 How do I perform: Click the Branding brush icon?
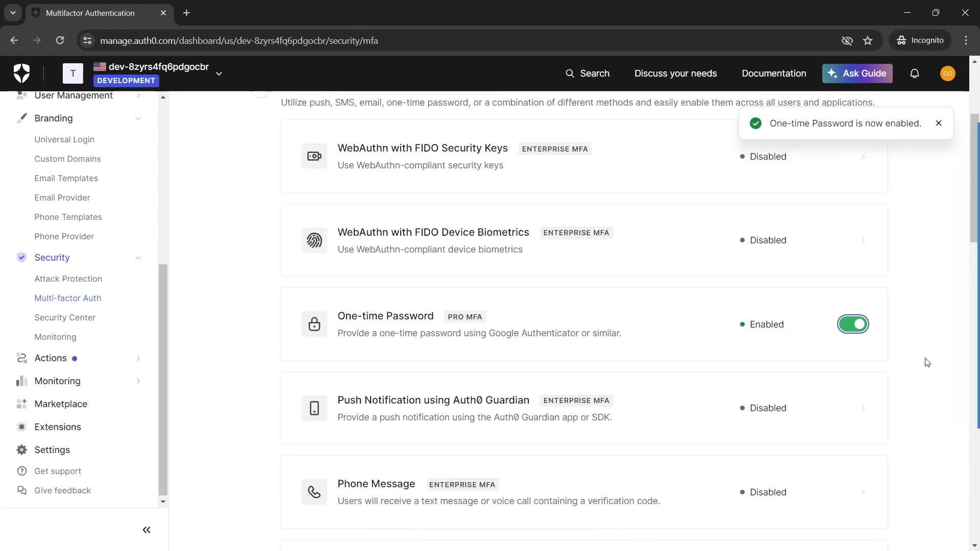tap(21, 118)
